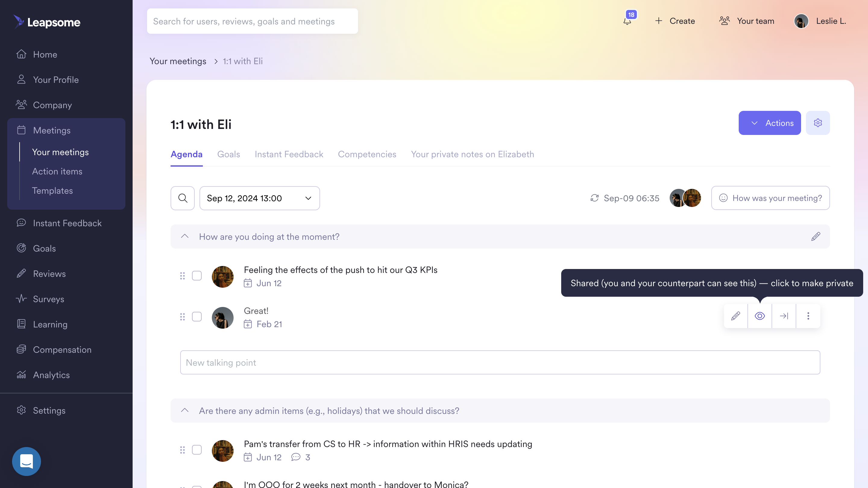This screenshot has height=488, width=868.
Task: Move Great! to next meeting arrow
Action: pyautogui.click(x=784, y=316)
